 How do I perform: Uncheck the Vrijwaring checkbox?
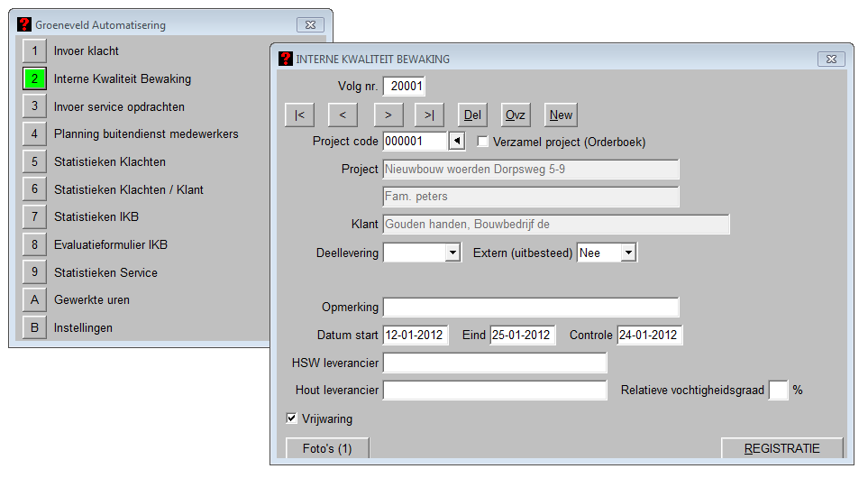pyautogui.click(x=291, y=418)
